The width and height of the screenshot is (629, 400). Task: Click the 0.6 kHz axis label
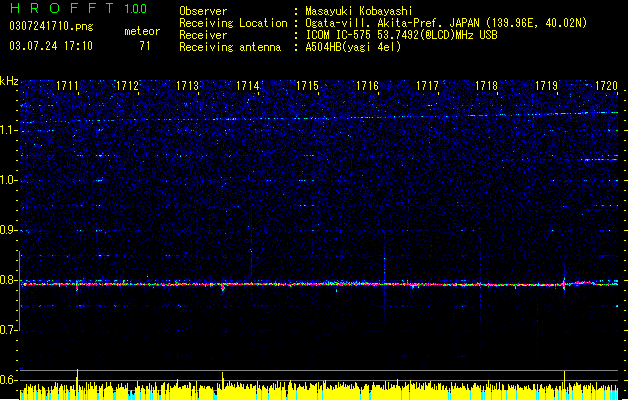tap(9, 380)
